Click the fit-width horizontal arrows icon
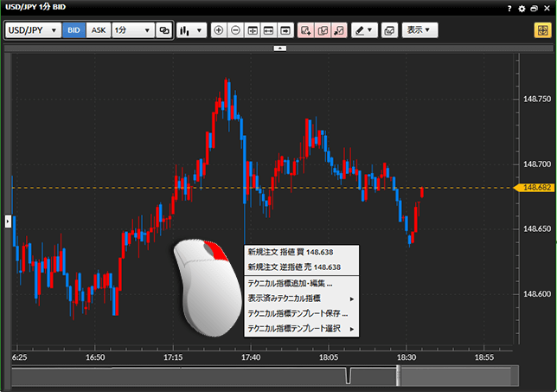Image resolution: width=557 pixels, height=392 pixels. pos(268,30)
